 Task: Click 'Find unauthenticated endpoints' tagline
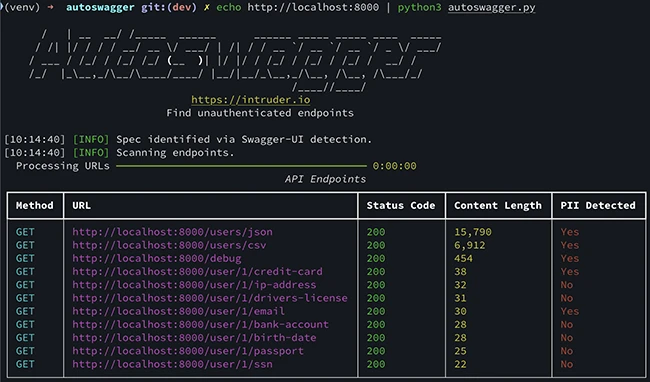click(x=260, y=113)
